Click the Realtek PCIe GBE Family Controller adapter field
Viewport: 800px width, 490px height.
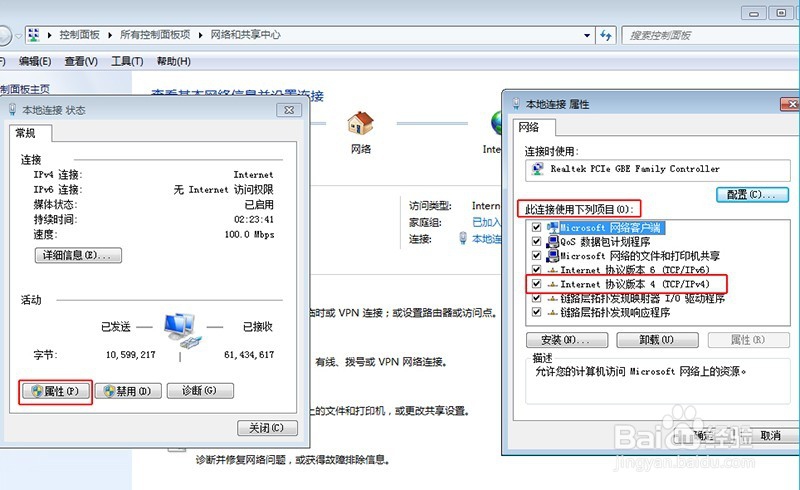pos(658,169)
